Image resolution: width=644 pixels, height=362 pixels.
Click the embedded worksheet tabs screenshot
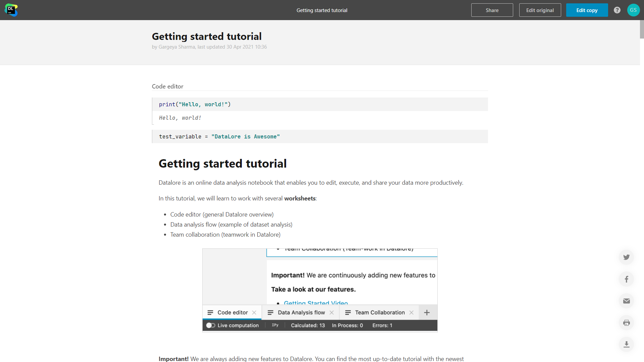[x=320, y=290]
